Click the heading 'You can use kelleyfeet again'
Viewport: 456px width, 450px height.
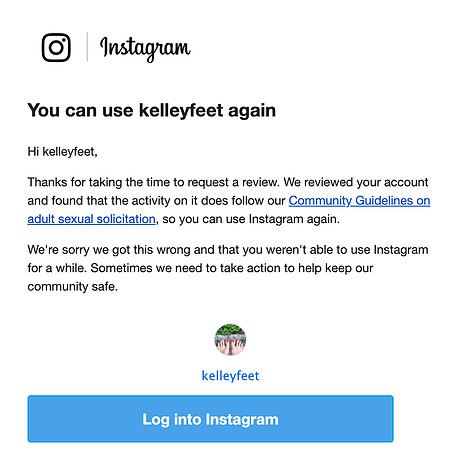click(x=152, y=110)
